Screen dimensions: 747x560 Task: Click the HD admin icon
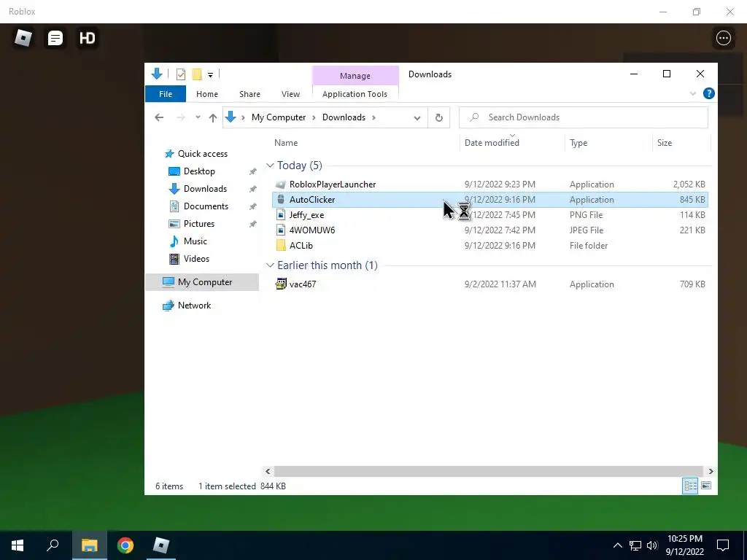(88, 38)
